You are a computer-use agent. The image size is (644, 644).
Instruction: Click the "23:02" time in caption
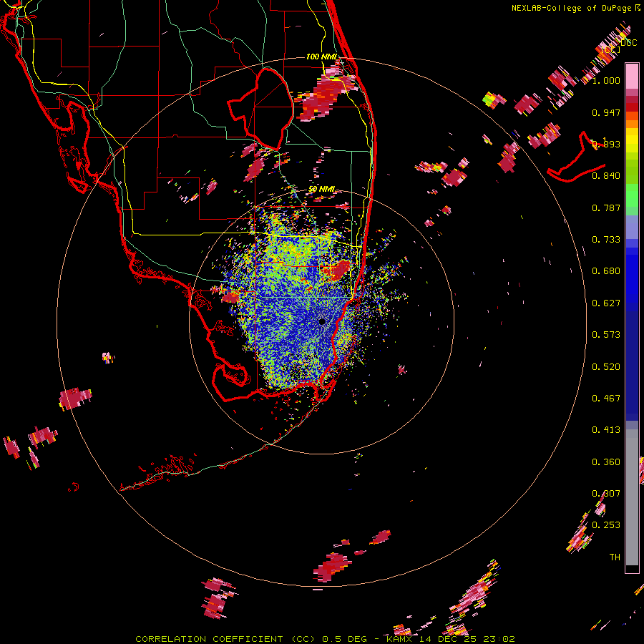499,639
